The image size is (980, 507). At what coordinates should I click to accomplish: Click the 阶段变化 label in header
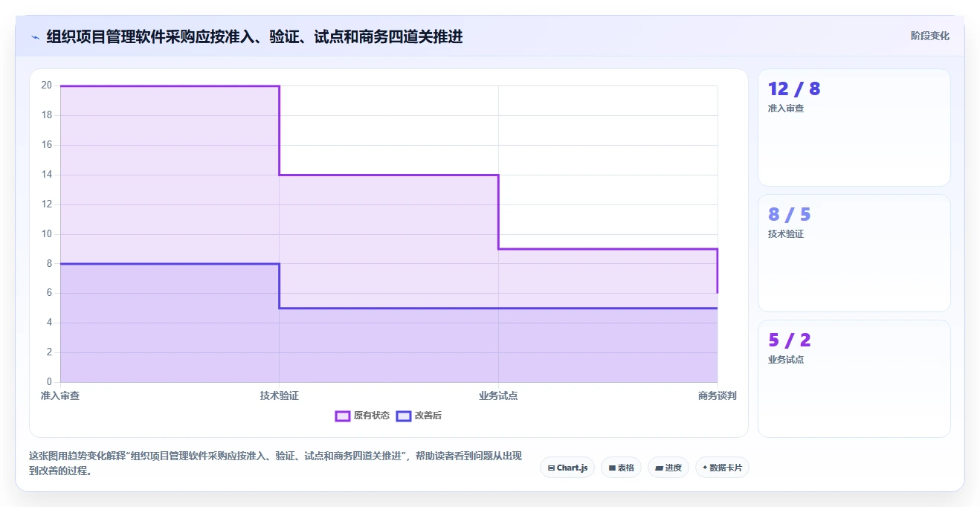(930, 36)
